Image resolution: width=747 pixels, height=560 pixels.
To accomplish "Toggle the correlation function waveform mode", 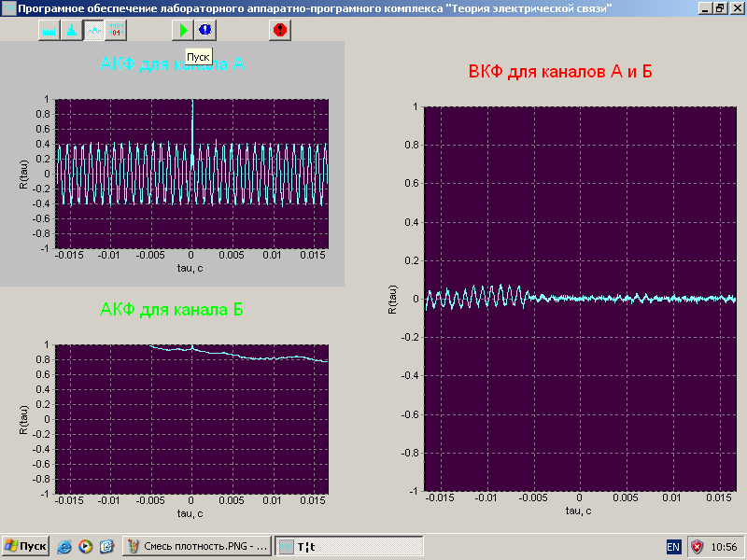I will coord(94,30).
